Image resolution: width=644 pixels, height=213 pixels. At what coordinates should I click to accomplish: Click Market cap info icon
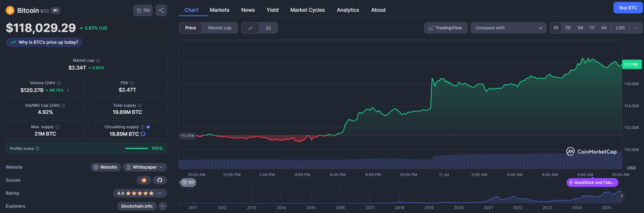click(98, 60)
